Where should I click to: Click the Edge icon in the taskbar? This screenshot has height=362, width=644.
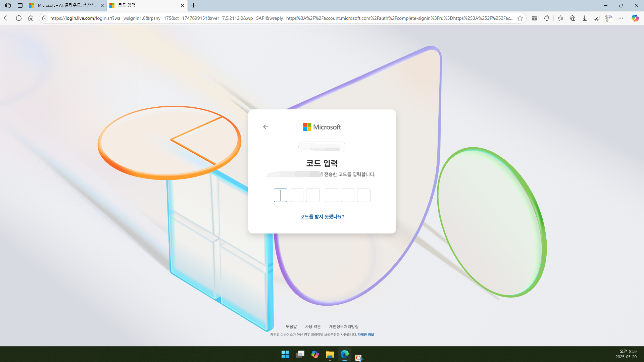[345, 354]
